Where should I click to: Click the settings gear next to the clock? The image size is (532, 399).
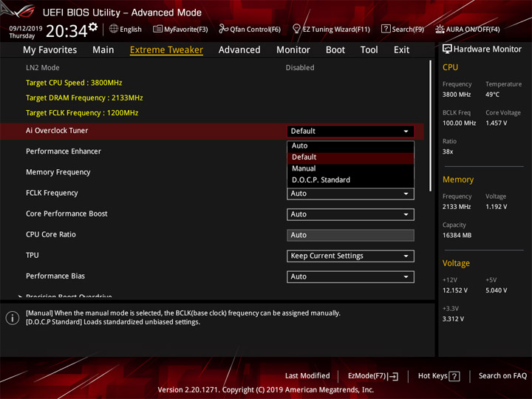click(93, 27)
